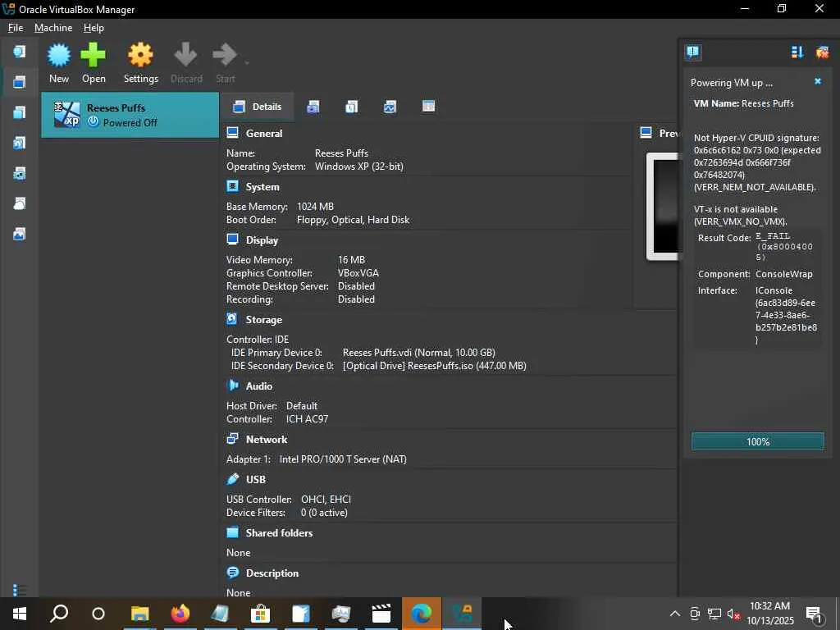Click the 'Windows XP (32-bit)' operating system value
840x630 pixels.
point(359,167)
